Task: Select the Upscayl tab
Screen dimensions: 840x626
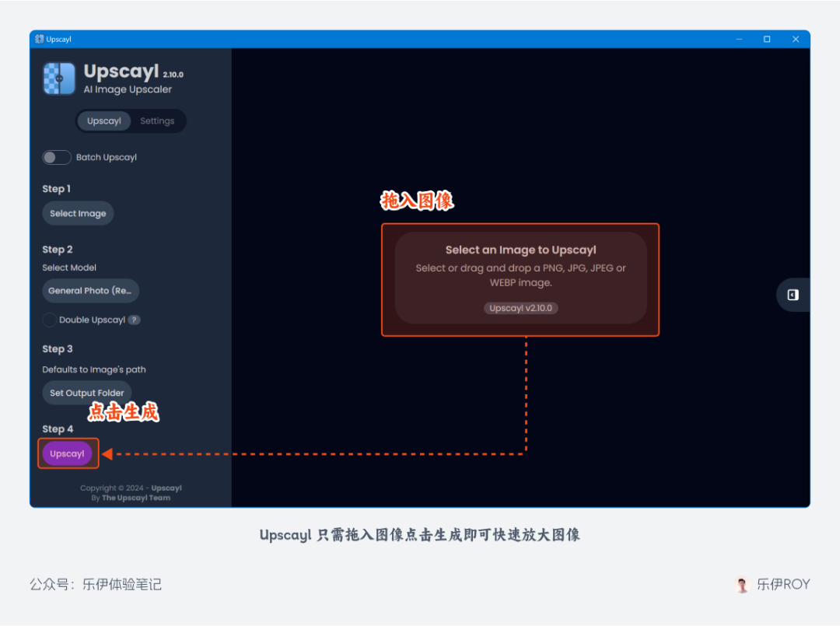Action: pyautogui.click(x=104, y=121)
